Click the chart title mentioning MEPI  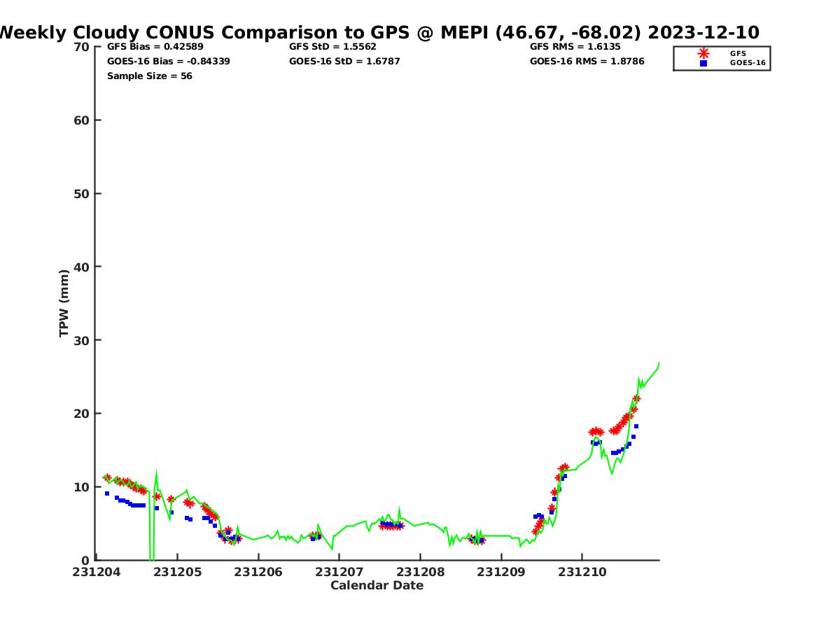[x=378, y=32]
